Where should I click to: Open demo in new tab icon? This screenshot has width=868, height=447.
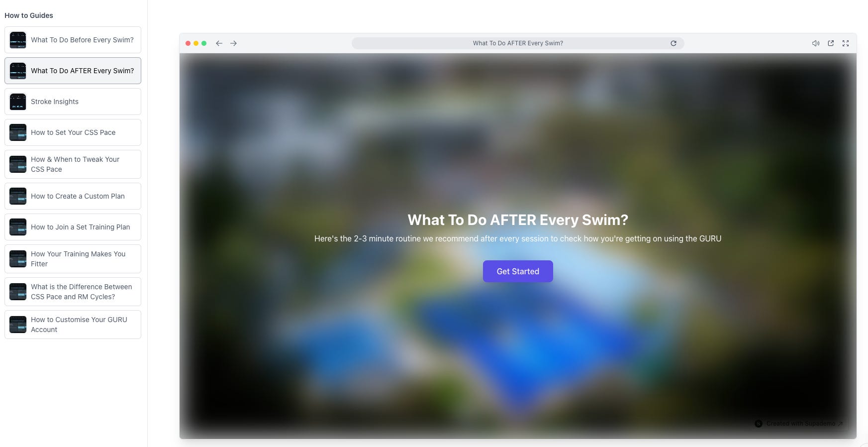click(831, 43)
